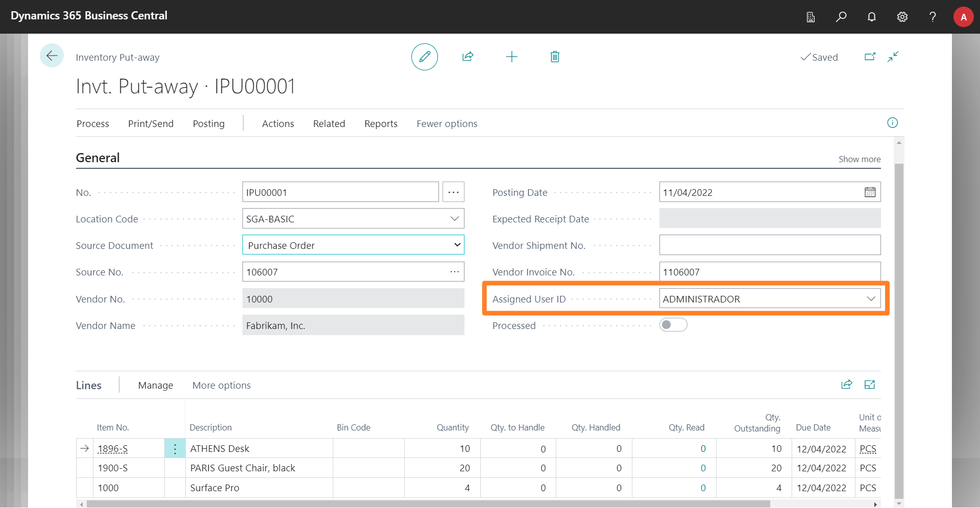Delete the put-away with the trash icon

point(555,57)
